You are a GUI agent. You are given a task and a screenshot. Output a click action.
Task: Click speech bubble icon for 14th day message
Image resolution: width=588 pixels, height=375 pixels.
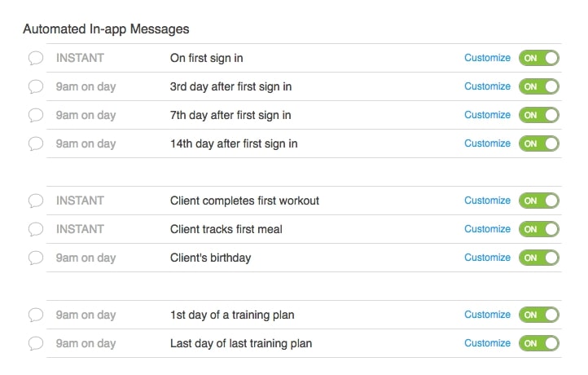pyautogui.click(x=35, y=143)
